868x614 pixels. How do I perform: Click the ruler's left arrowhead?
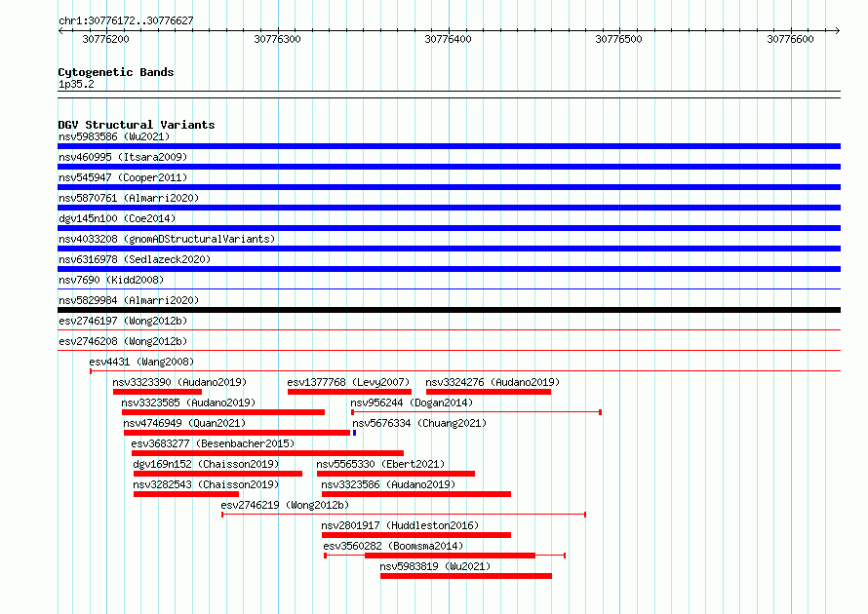(60, 31)
